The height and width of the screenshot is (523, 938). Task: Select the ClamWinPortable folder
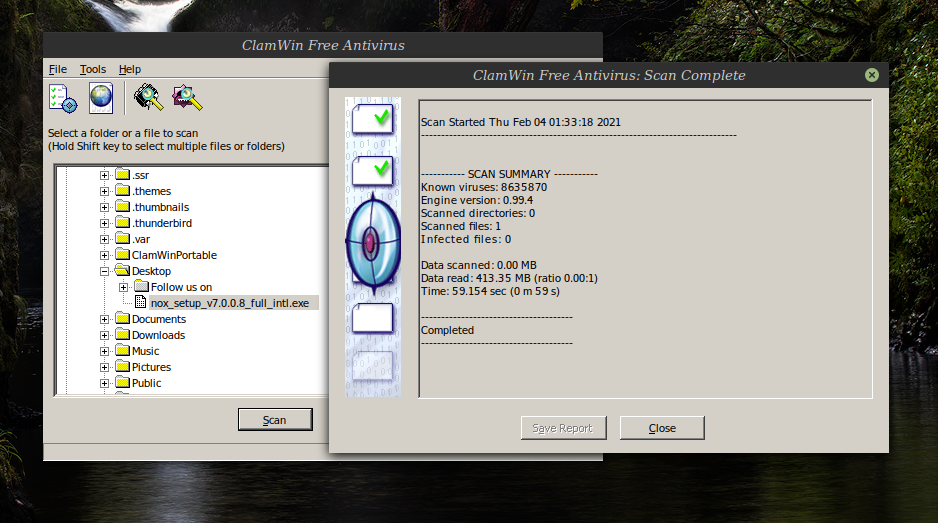coord(174,255)
